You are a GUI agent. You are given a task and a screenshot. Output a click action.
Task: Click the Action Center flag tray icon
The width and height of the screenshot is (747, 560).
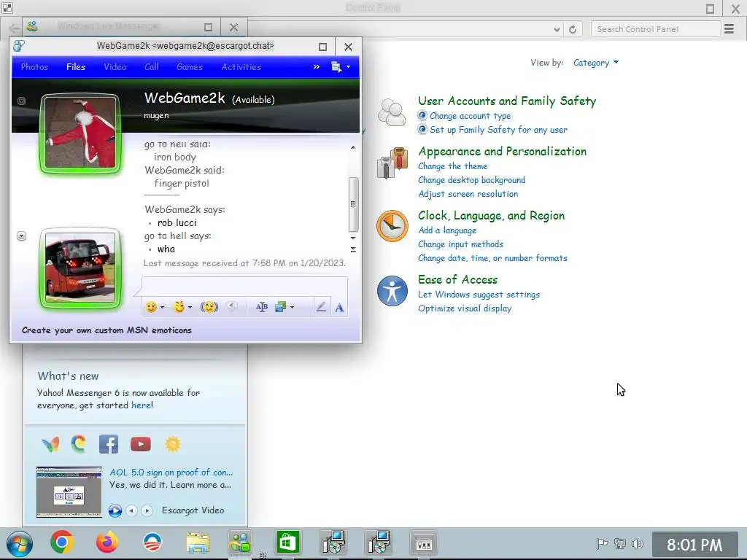602,543
